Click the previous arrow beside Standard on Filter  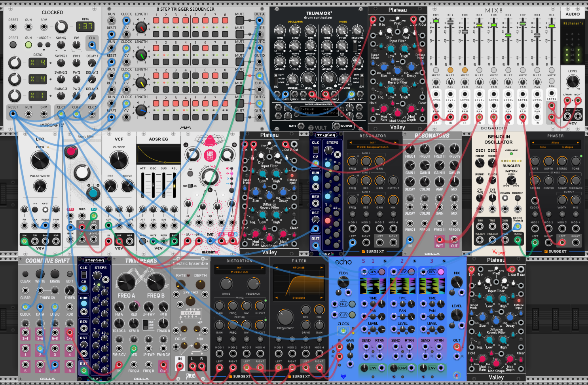click(276, 297)
